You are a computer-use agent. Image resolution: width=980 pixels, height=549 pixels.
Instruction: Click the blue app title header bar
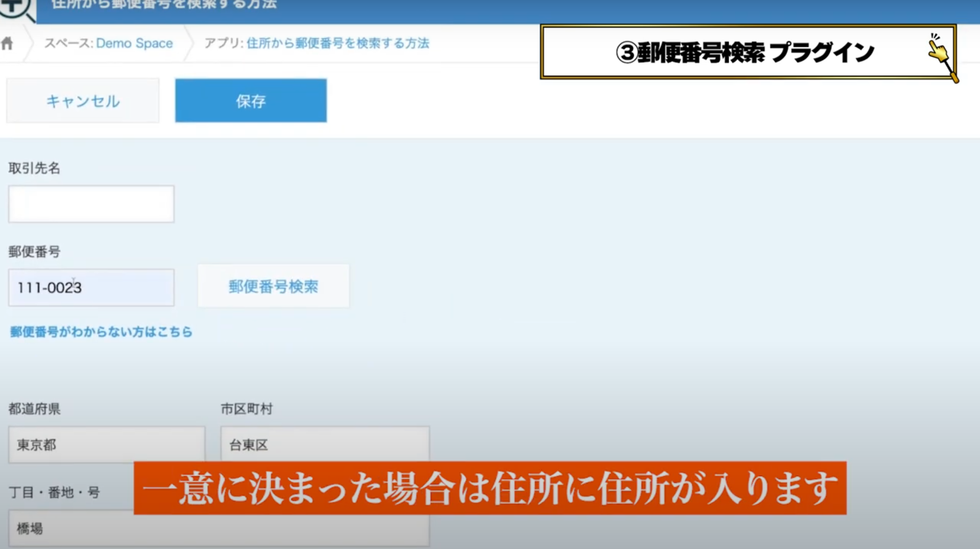pos(508,11)
